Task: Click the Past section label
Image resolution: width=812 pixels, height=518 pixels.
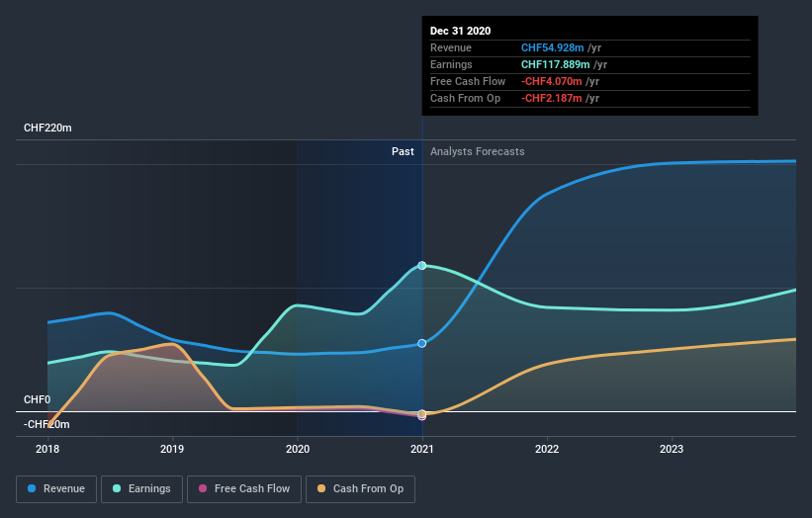Action: coord(403,151)
